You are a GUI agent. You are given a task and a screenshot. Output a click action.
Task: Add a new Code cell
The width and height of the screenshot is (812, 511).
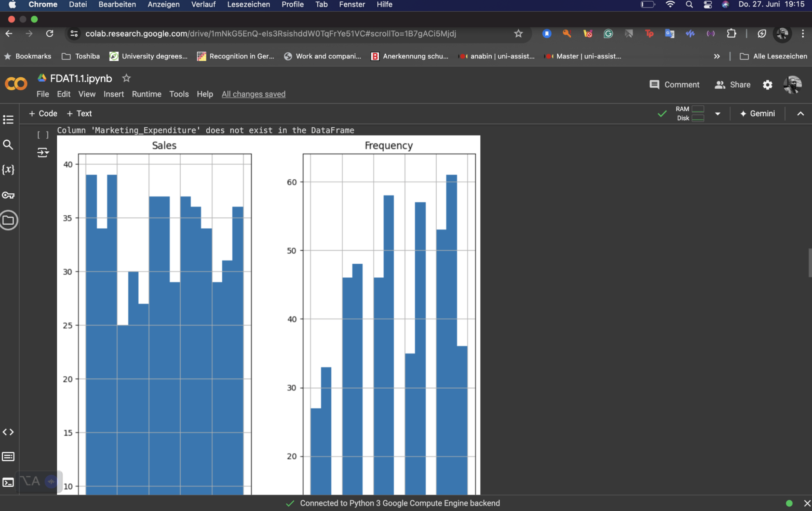click(x=43, y=114)
